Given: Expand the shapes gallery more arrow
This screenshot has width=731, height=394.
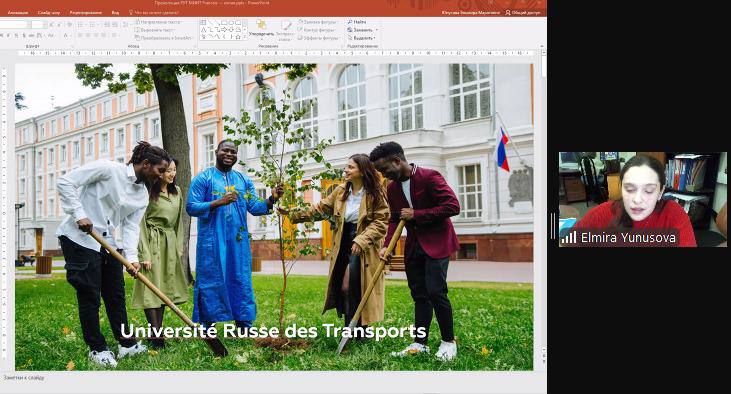Looking at the screenshot, I should (x=245, y=37).
